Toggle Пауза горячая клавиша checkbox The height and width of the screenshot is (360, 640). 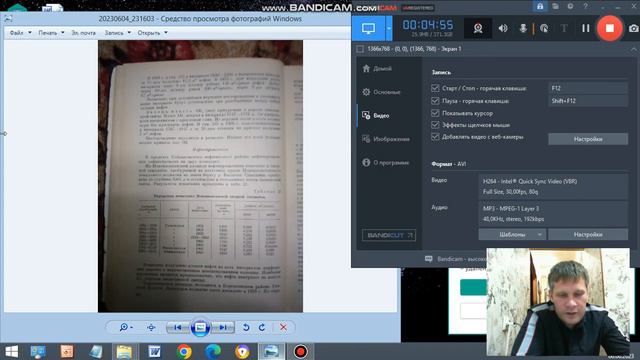(435, 100)
